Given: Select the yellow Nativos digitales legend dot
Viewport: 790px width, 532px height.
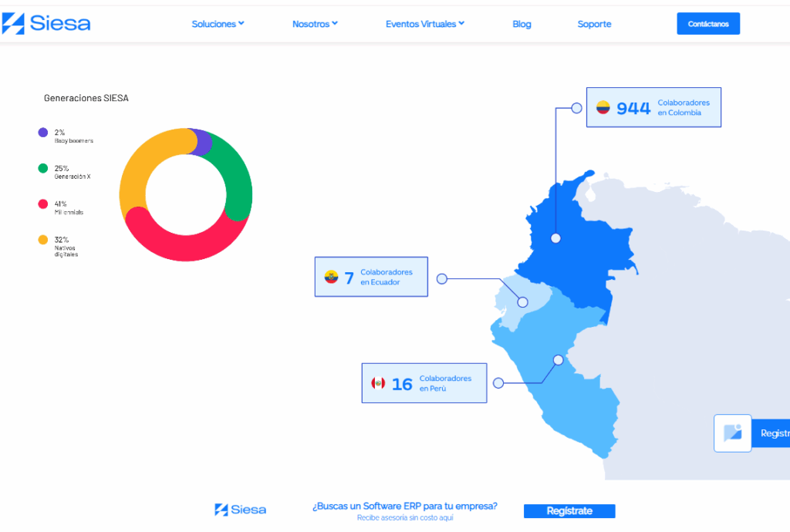Looking at the screenshot, I should point(43,240).
